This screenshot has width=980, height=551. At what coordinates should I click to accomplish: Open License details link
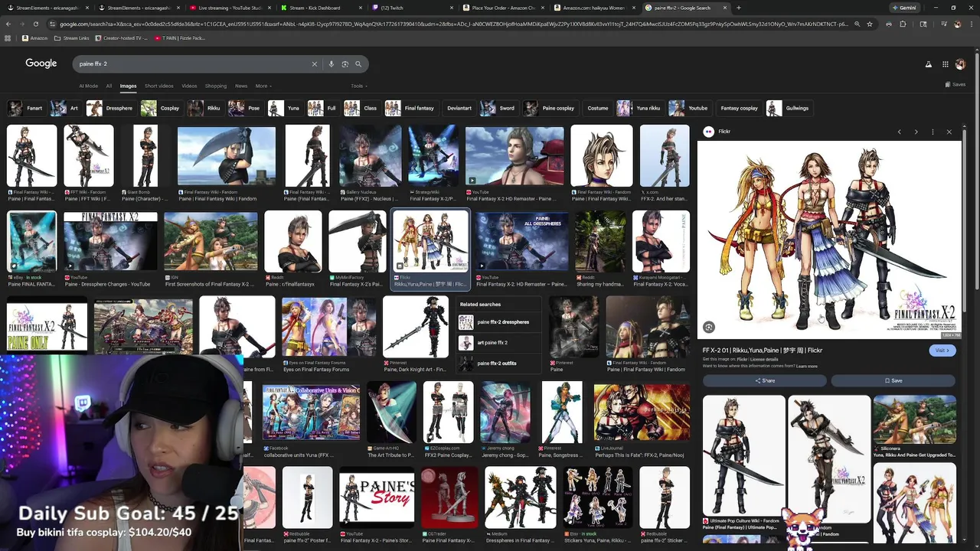pyautogui.click(x=763, y=359)
